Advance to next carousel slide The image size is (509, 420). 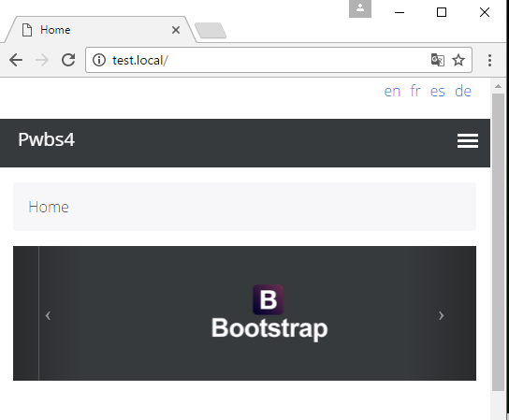pos(441,315)
